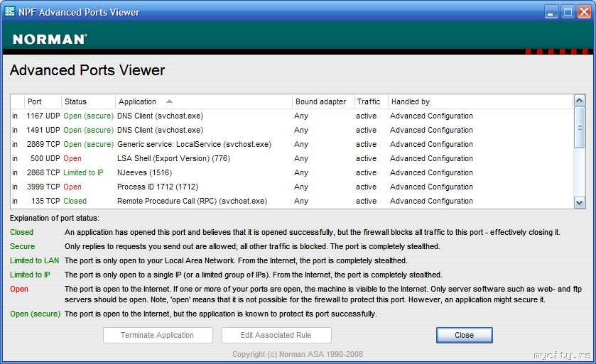Viewport: 596px width, 364px height.
Task: Click the Handled by column header
Action: click(481, 101)
